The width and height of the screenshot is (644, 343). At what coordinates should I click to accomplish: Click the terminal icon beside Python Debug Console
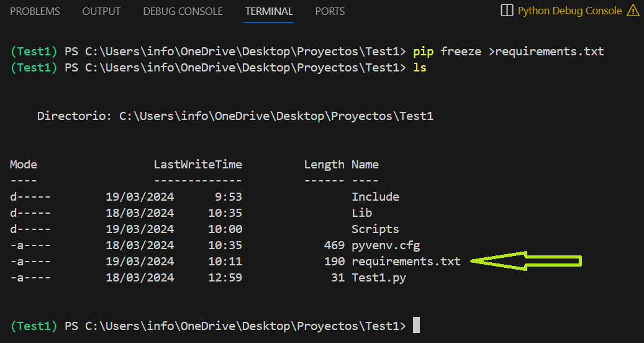click(507, 11)
